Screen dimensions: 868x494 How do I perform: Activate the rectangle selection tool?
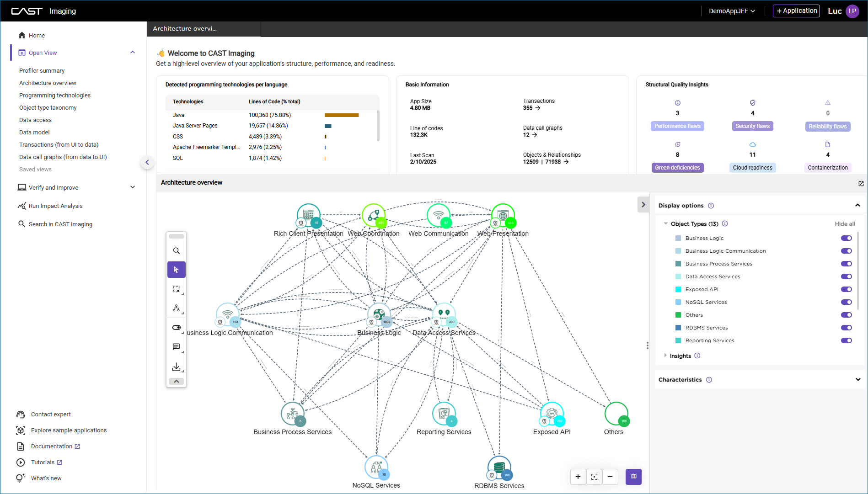tap(176, 289)
